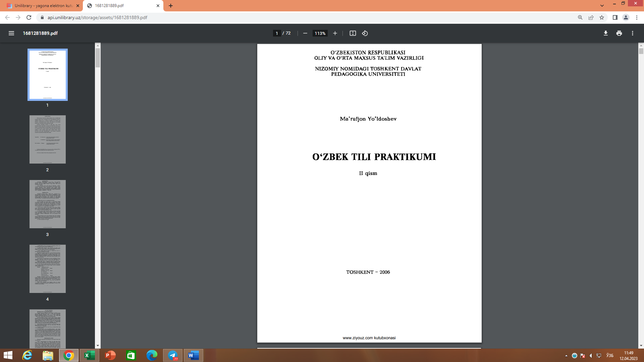Viewport: 644px width, 362px height.
Task: Share this page using the share icon
Action: [591, 17]
